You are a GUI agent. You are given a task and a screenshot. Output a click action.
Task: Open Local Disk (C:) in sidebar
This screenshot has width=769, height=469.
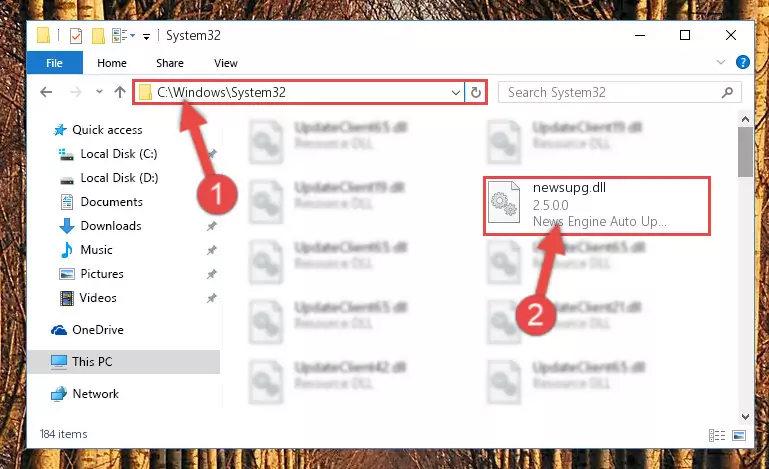(119, 154)
